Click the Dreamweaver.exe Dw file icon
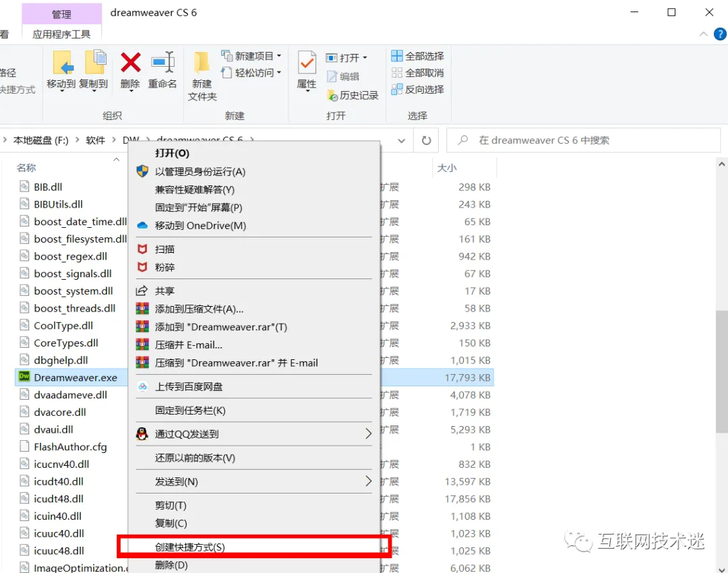 24,377
